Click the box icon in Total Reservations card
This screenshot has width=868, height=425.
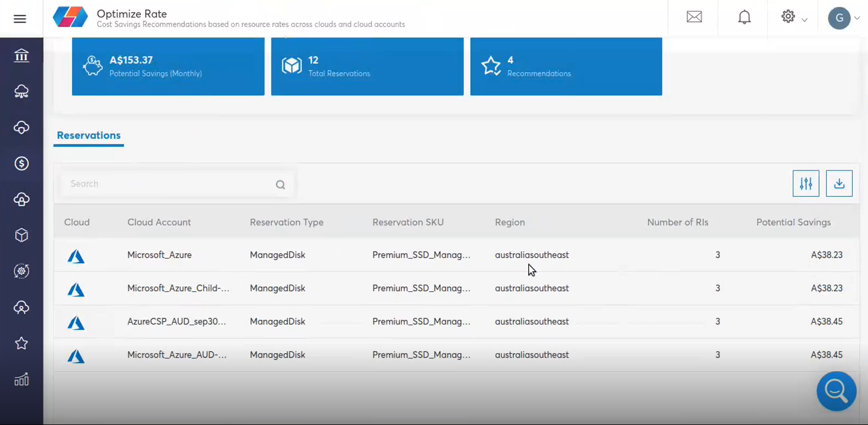click(291, 66)
